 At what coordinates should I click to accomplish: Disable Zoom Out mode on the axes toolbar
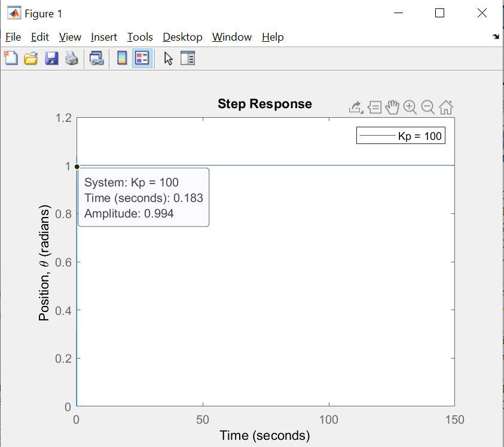click(x=427, y=108)
